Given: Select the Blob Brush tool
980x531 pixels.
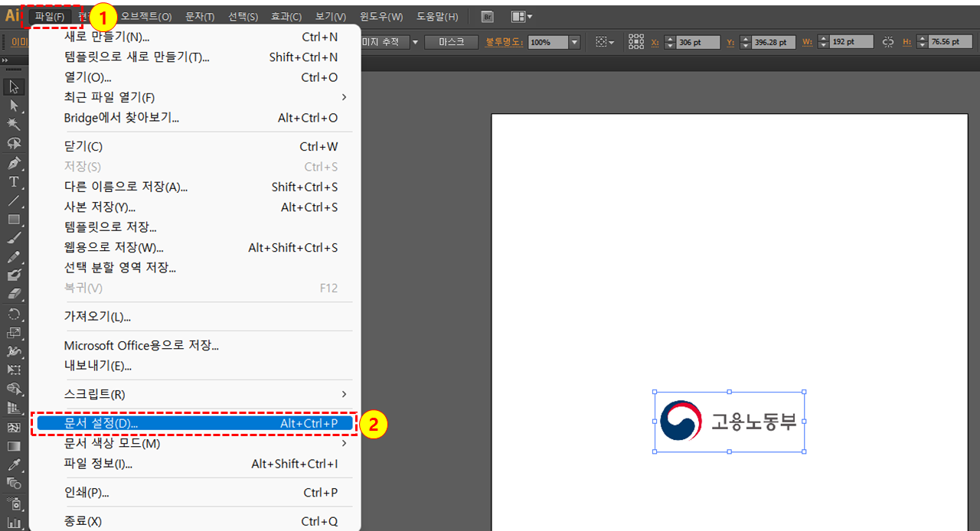Looking at the screenshot, I should pos(14,275).
